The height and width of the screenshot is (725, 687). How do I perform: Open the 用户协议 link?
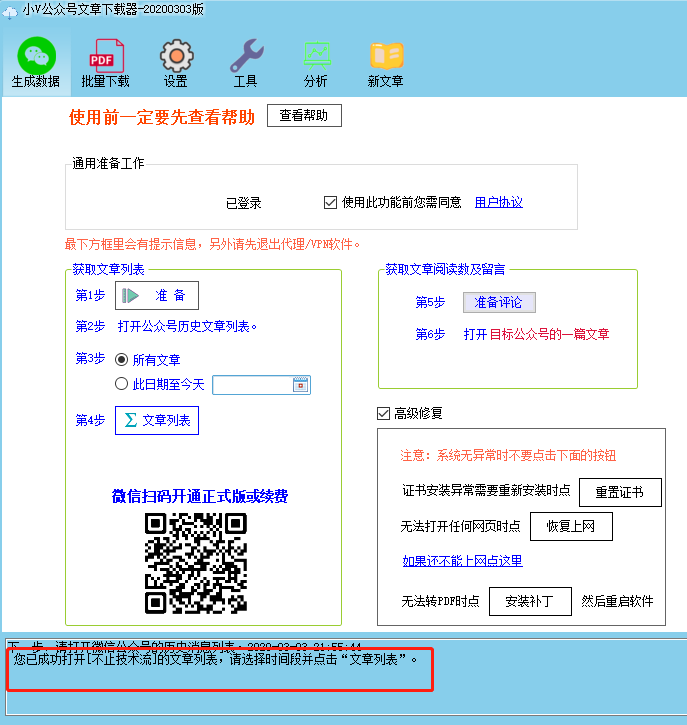499,202
